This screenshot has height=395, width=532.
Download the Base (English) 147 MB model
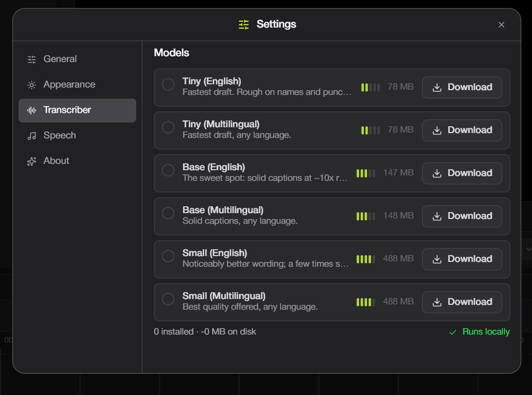pos(462,173)
